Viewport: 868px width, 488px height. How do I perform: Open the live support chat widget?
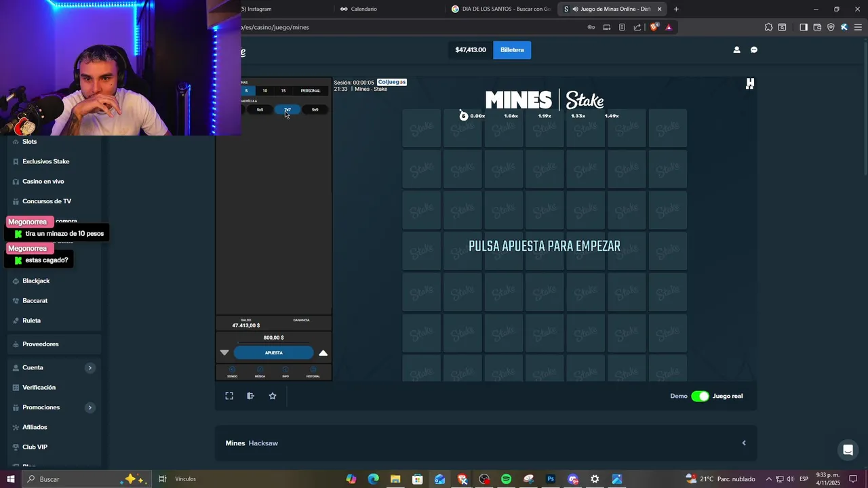point(848,450)
